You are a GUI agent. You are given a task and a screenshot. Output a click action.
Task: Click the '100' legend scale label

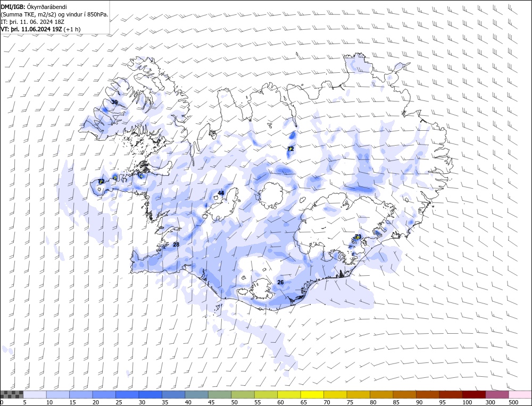pos(467,402)
